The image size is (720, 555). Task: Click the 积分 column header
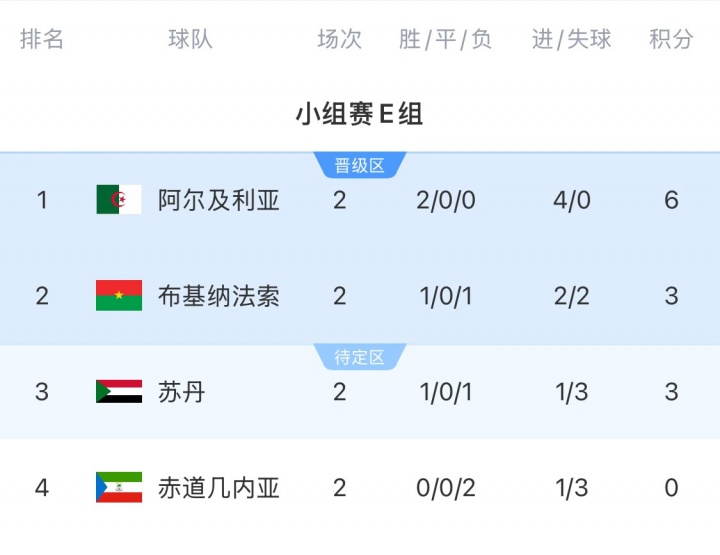pos(671,39)
